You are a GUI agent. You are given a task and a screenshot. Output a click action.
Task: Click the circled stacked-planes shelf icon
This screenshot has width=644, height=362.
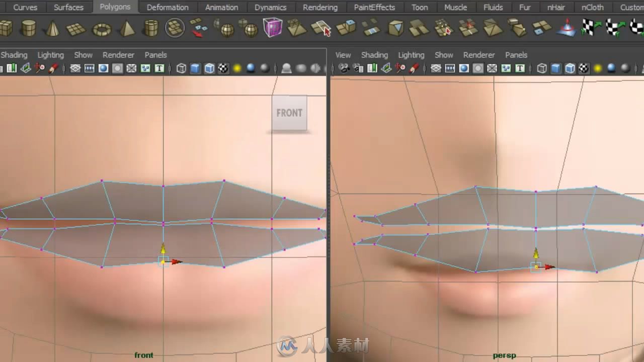coord(175,28)
